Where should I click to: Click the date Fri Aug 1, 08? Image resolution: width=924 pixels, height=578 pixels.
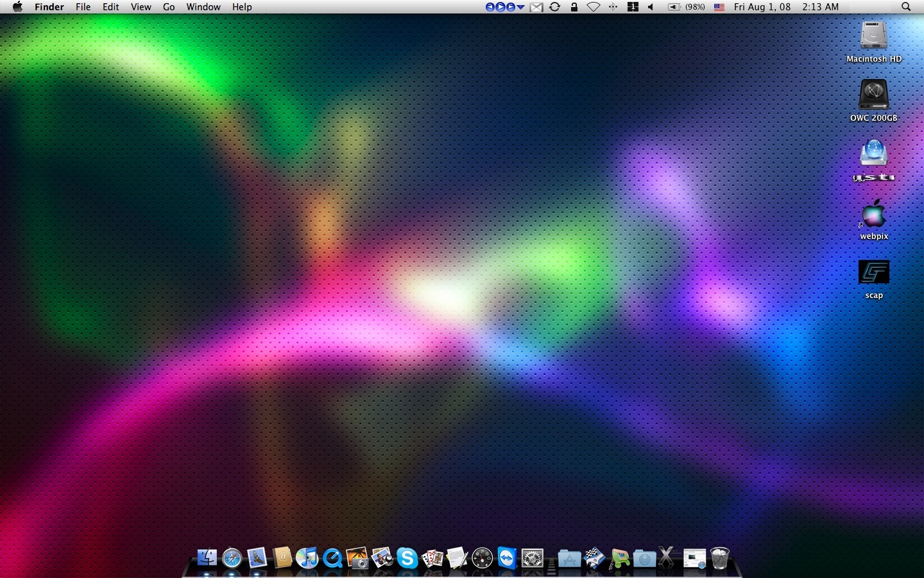pos(762,7)
